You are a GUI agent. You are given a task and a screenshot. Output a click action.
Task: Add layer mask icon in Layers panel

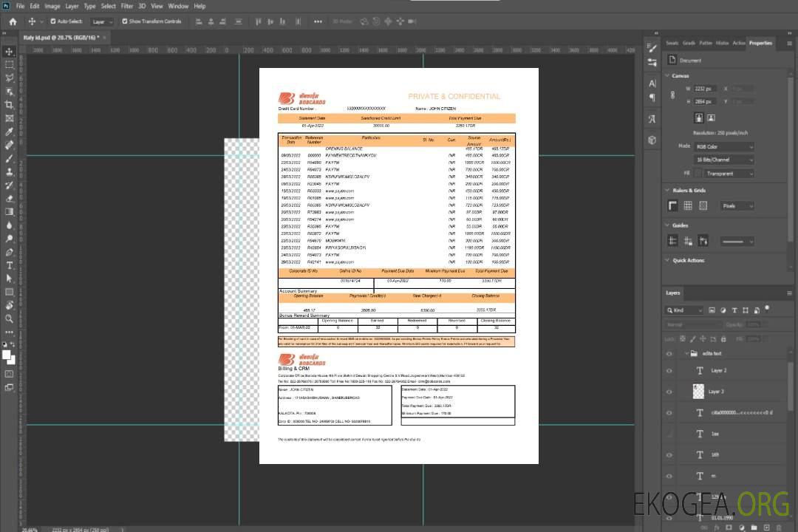point(729,528)
